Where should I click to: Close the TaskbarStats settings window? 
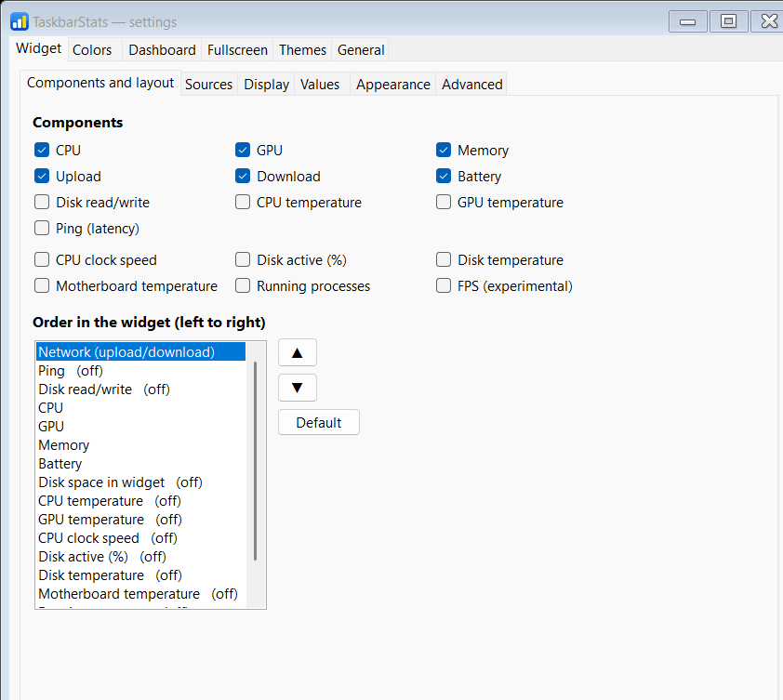coord(768,21)
